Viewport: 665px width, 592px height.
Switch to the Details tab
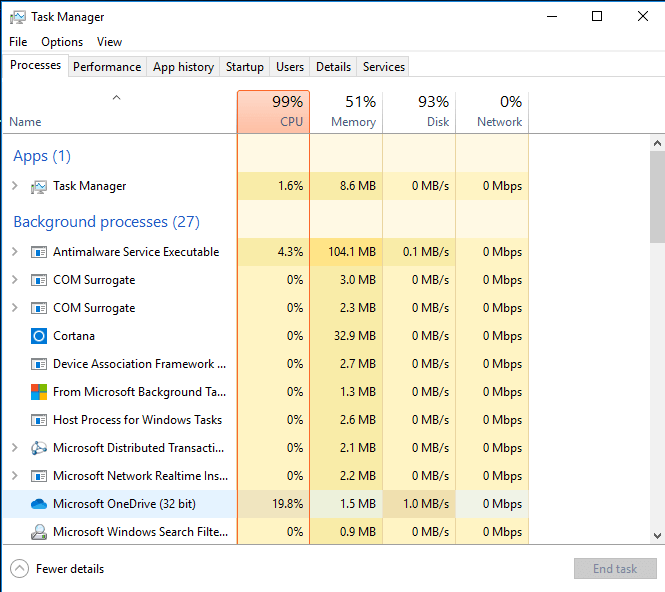click(x=333, y=67)
